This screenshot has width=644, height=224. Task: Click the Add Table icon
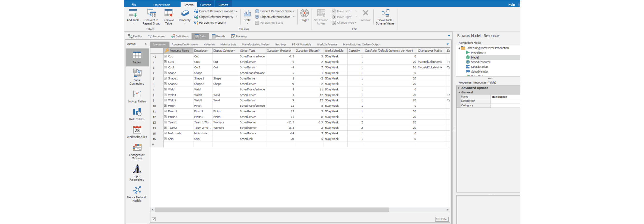click(x=133, y=13)
